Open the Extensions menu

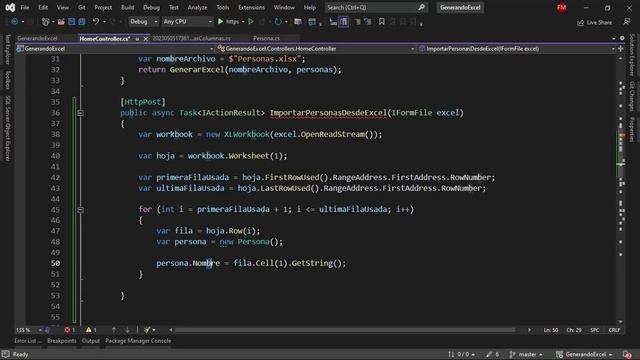(x=251, y=7)
